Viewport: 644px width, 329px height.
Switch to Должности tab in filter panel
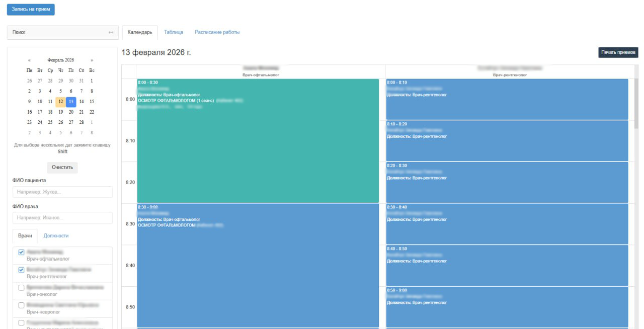tap(56, 235)
